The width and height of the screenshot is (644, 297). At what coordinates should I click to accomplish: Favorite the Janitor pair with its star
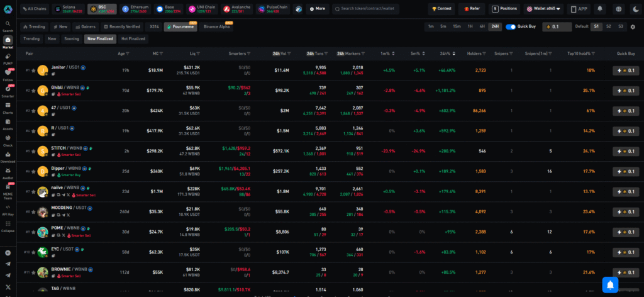click(33, 70)
